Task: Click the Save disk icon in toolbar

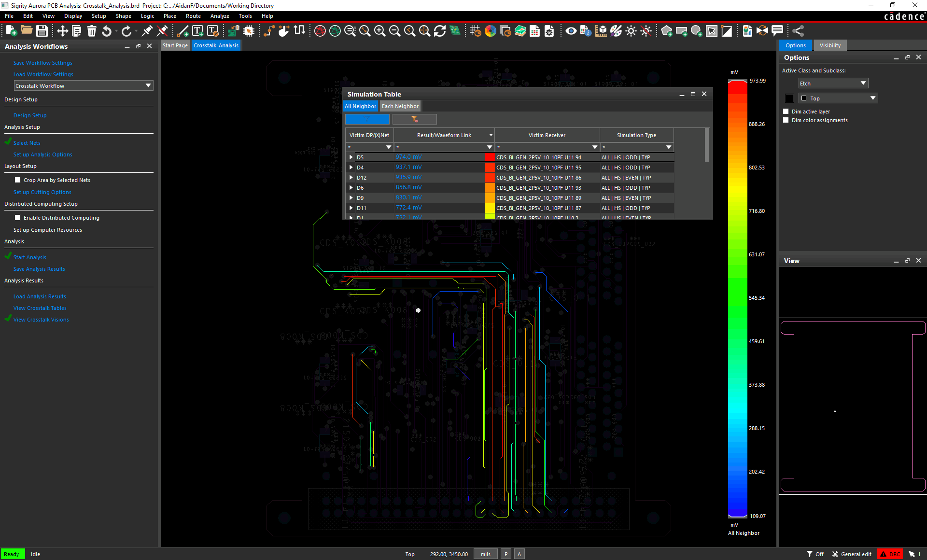Action: coord(42,31)
